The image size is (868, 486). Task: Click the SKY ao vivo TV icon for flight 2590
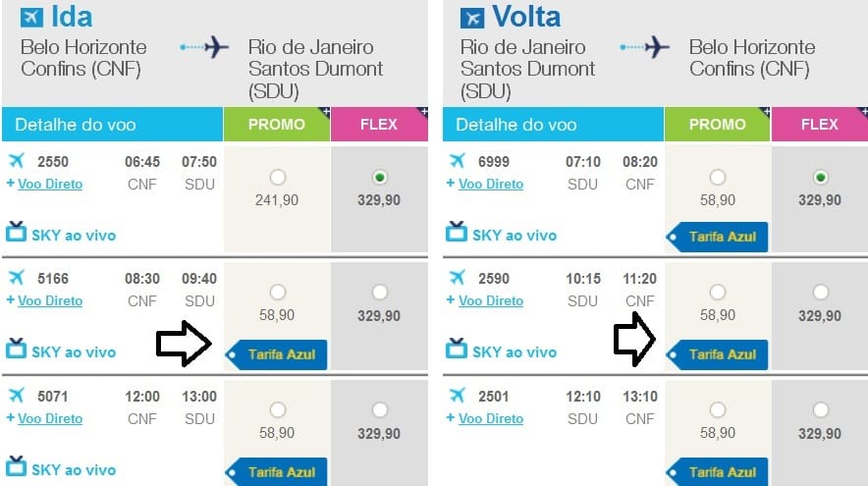(x=457, y=350)
